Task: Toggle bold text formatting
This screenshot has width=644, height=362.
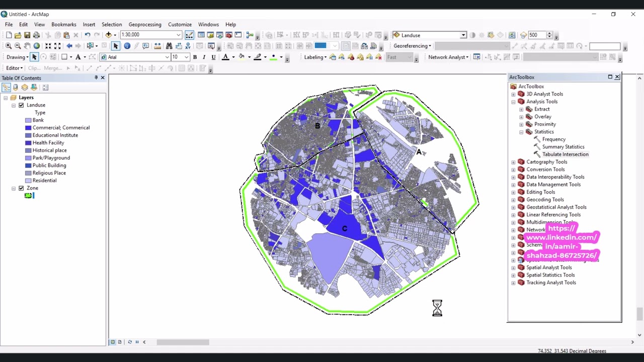Action: (195, 57)
